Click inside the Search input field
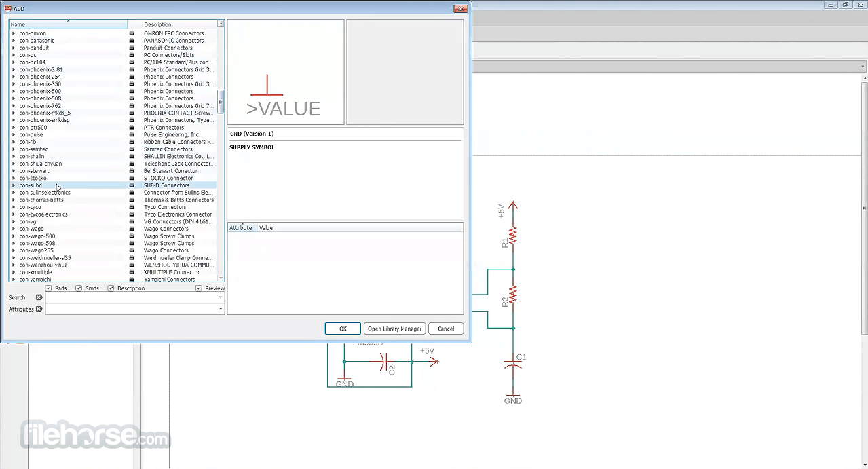The image size is (868, 469). point(131,297)
